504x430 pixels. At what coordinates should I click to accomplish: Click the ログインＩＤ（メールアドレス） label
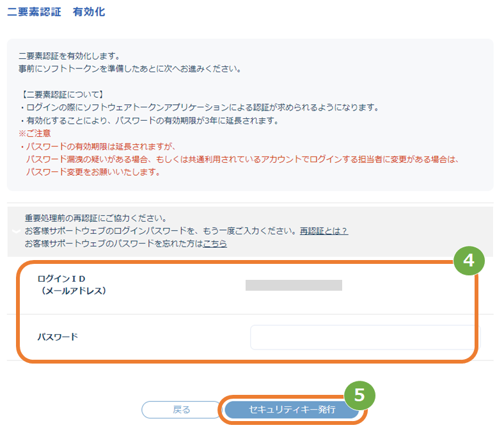click(72, 285)
